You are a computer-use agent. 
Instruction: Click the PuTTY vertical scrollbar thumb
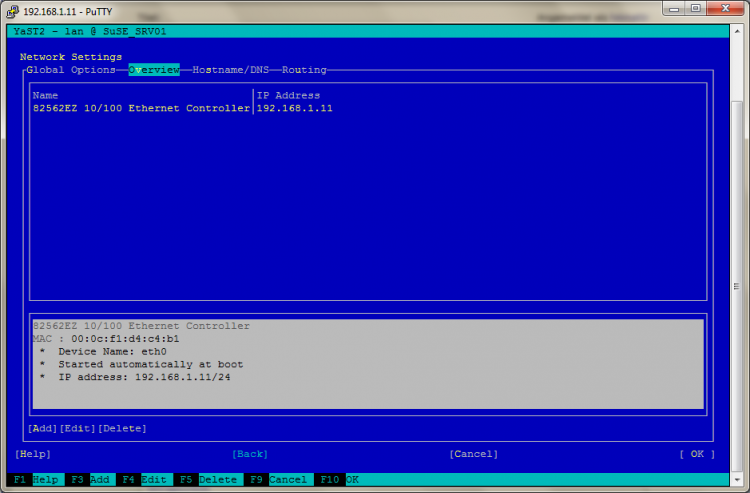click(737, 287)
